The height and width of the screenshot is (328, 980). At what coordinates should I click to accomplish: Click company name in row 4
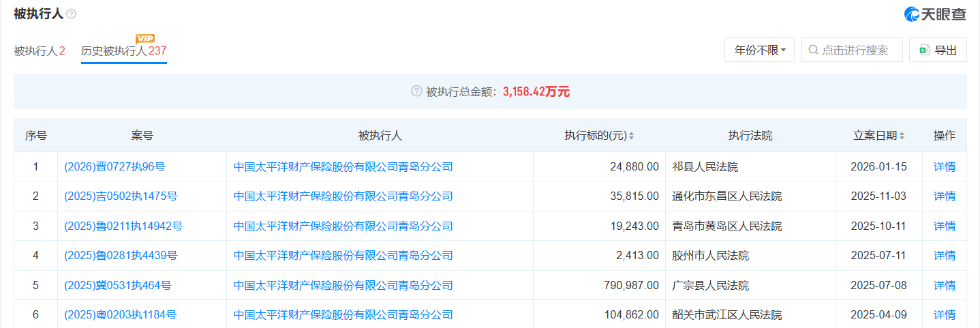pyautogui.click(x=343, y=256)
